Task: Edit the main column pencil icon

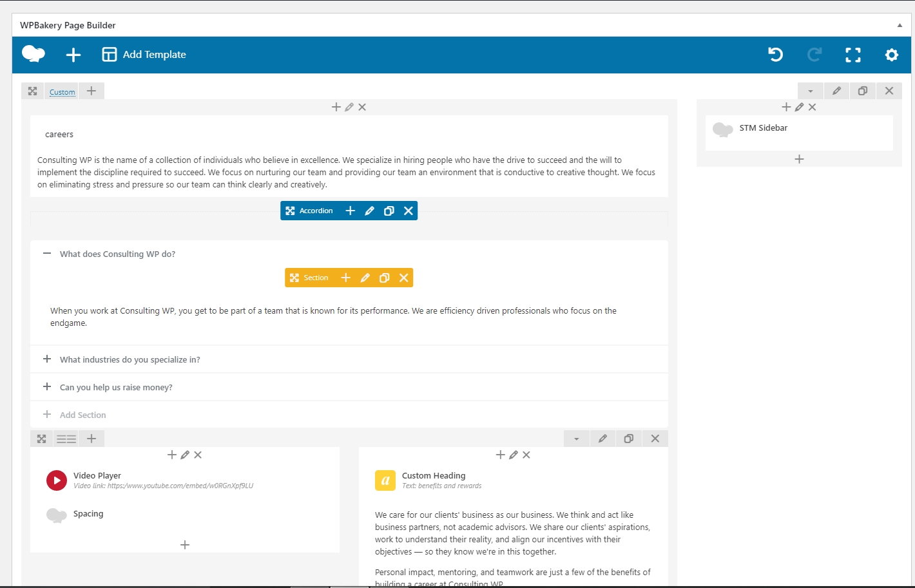Action: coord(349,107)
